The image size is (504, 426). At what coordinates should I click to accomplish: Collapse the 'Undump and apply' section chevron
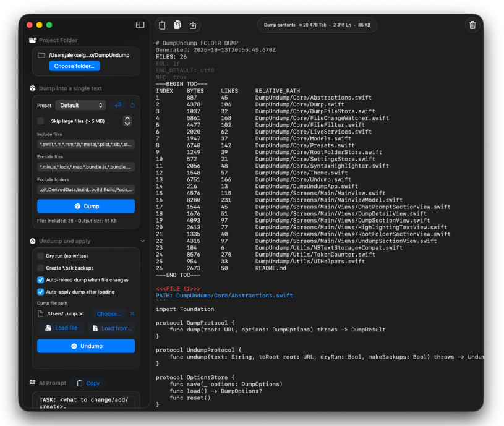tap(143, 241)
